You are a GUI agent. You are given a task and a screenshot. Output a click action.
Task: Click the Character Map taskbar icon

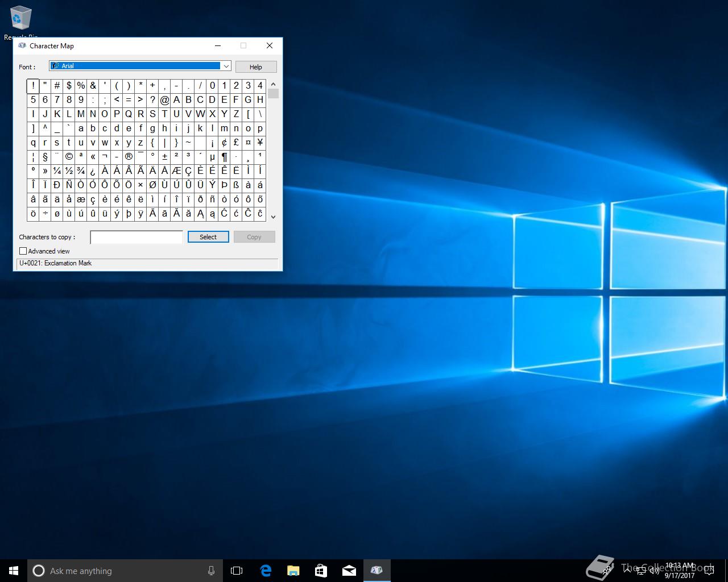click(x=377, y=571)
